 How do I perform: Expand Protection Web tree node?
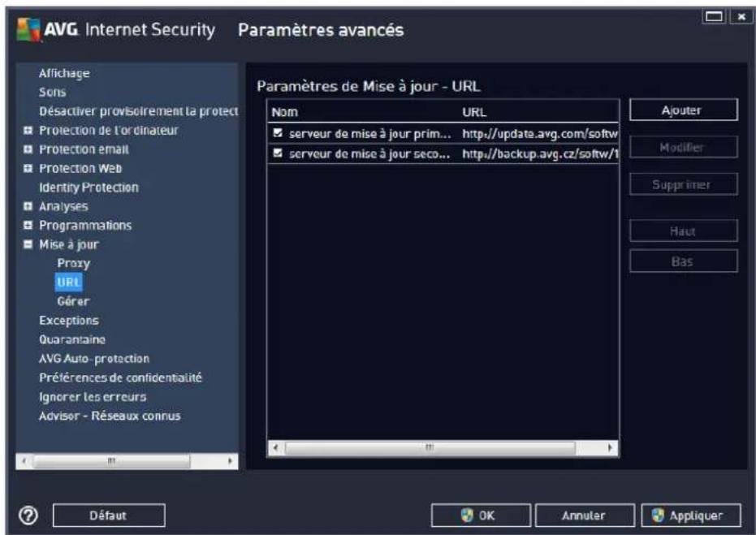pyautogui.click(x=28, y=168)
